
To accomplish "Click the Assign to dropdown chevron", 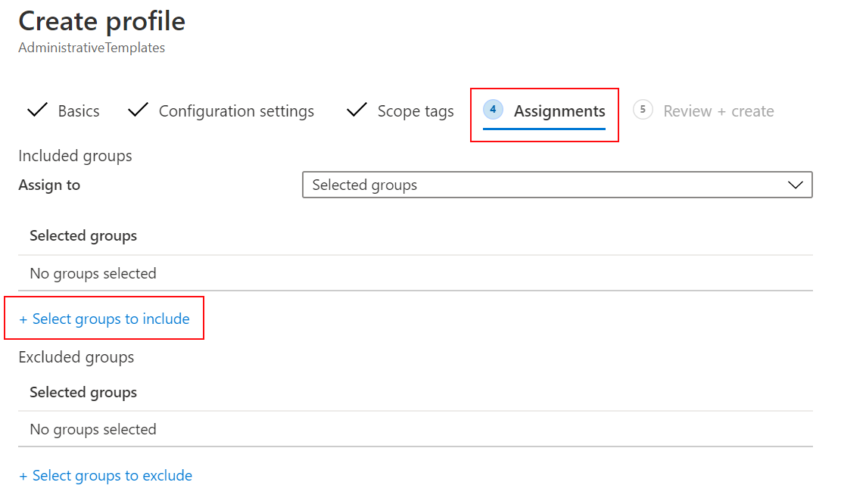I will click(x=796, y=185).
